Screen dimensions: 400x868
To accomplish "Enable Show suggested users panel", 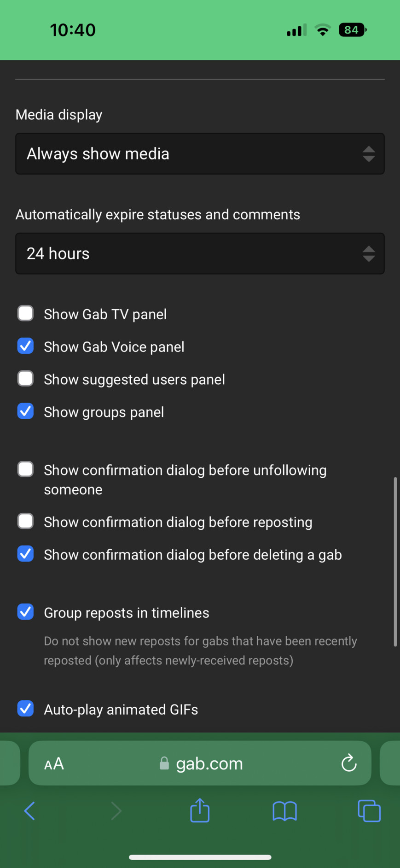I will 25,379.
